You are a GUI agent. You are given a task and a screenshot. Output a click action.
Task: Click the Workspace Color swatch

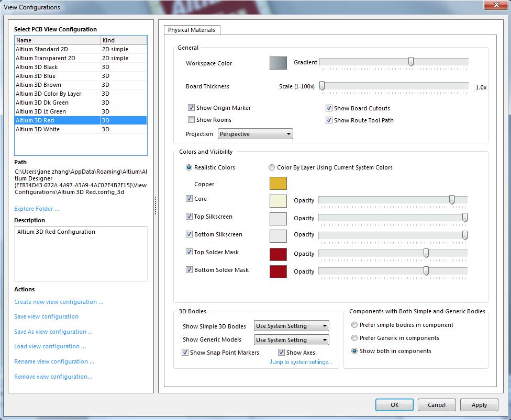pos(278,63)
